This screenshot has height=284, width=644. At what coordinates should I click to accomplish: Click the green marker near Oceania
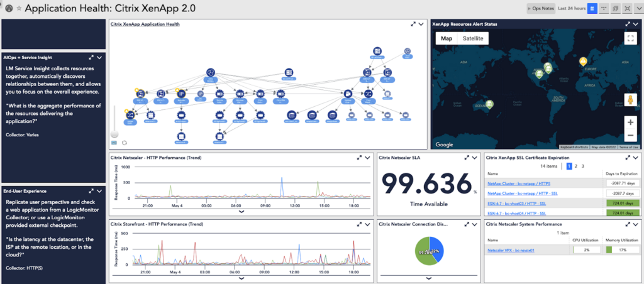pos(489,104)
